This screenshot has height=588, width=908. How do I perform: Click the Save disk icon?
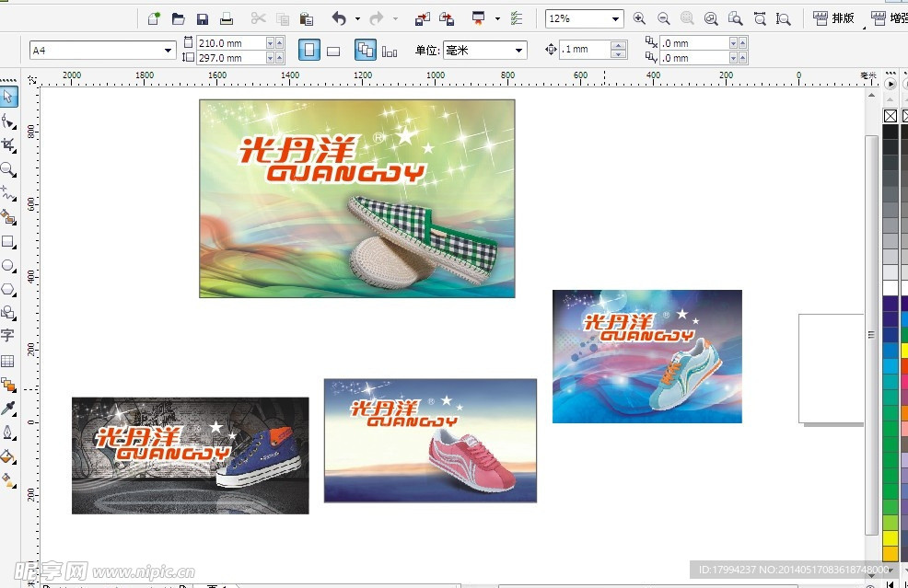tap(203, 18)
